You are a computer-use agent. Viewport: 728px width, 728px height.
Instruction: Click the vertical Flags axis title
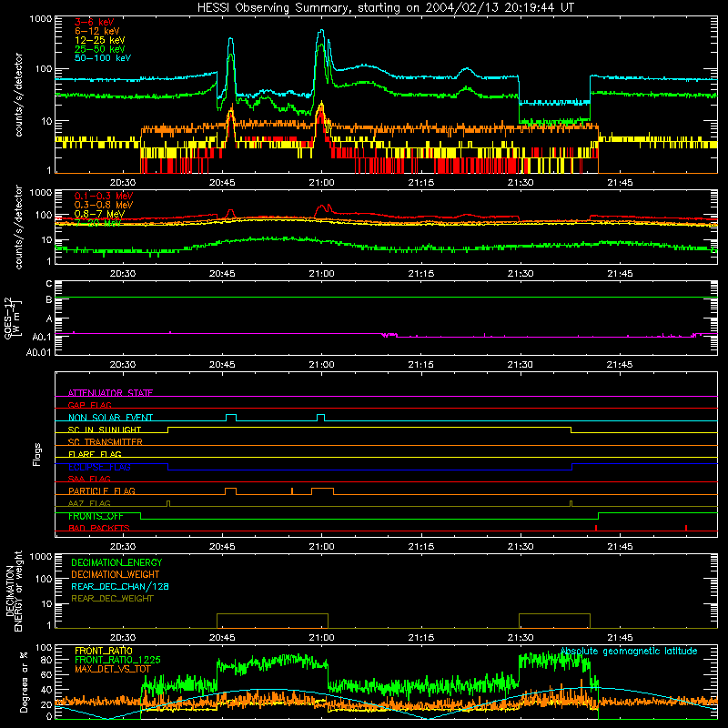37,454
